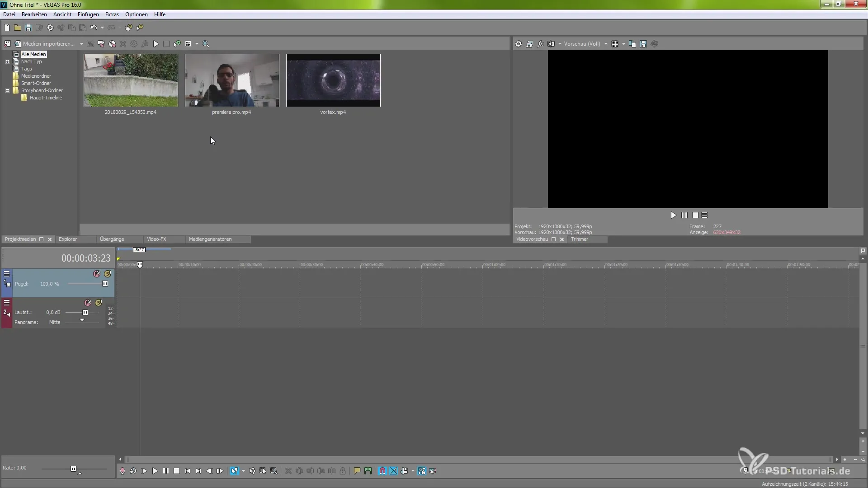Switch to the Explorer tab
Screen dimensions: 868x488
[68, 239]
